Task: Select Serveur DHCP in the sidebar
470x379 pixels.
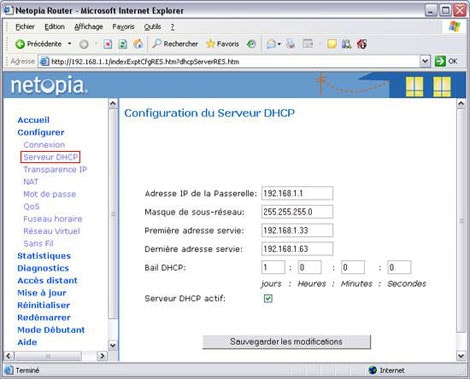Action: (x=50, y=157)
